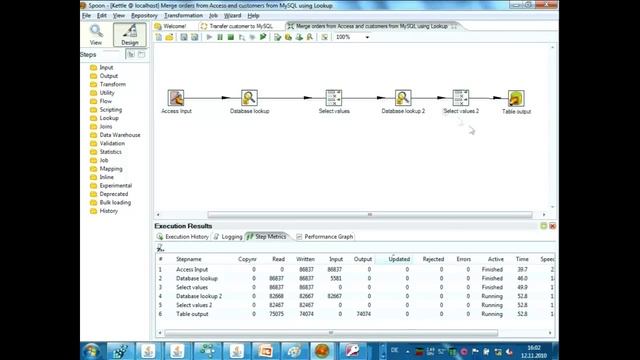Viewport: 640px width, 360px height.
Task: Click the canvas horizontal scrollbar
Action: pos(370,214)
